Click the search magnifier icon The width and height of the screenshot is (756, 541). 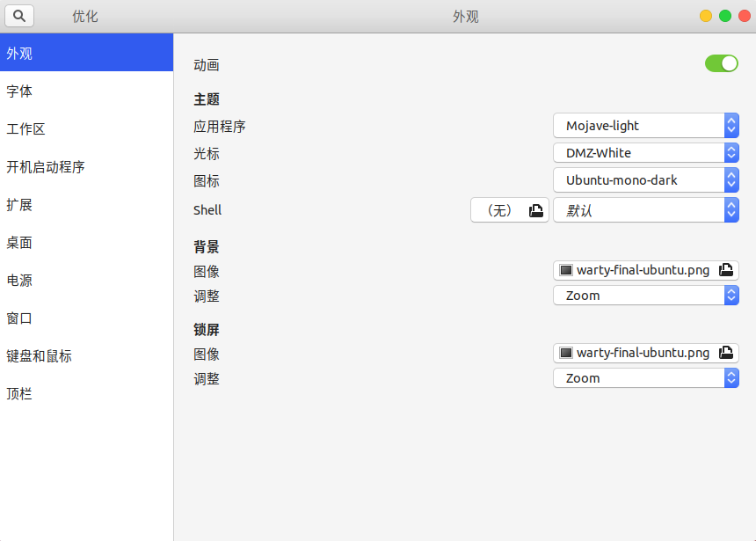pos(19,16)
